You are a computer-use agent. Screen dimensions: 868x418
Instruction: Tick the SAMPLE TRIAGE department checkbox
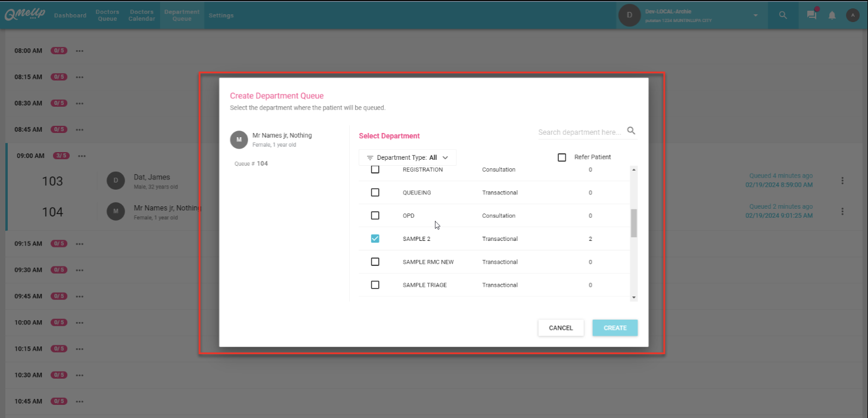tap(375, 285)
